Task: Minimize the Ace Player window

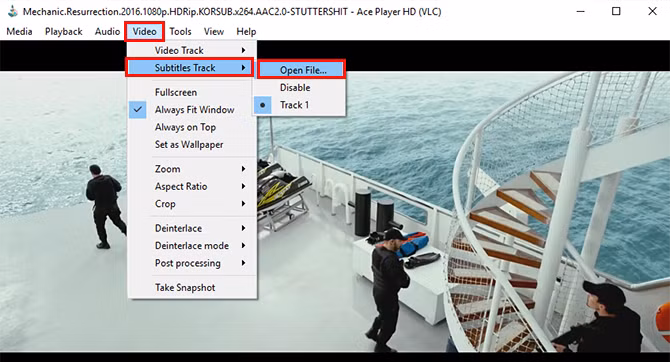Action: pos(580,12)
